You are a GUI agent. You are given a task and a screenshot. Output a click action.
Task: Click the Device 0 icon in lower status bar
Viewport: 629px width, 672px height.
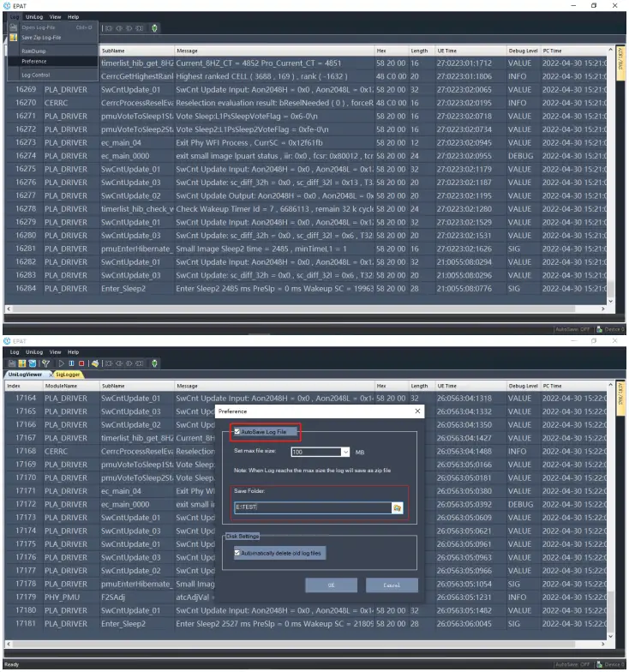(x=600, y=665)
